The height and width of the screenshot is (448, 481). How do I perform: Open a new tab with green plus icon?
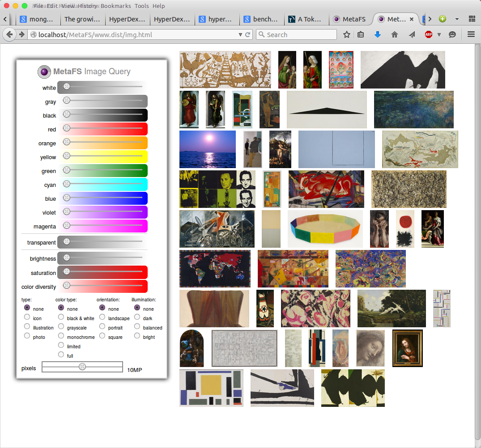pyautogui.click(x=443, y=19)
